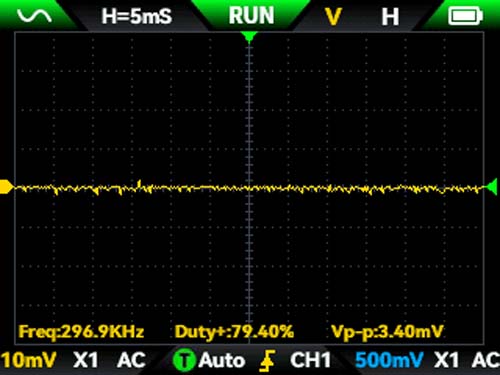Image resolution: width=500 pixels, height=375 pixels.
Task: Toggle AC coupling next to 10mV X1
Action: 131,360
